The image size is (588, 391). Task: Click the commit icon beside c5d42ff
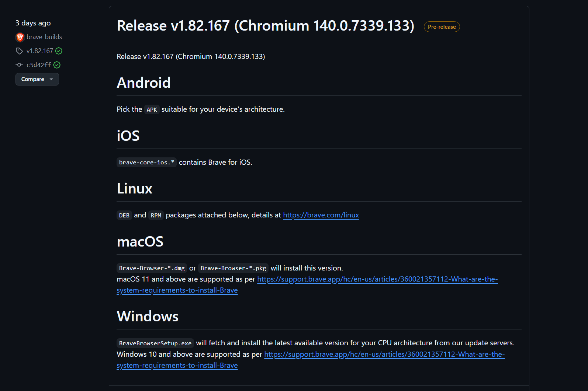(19, 65)
